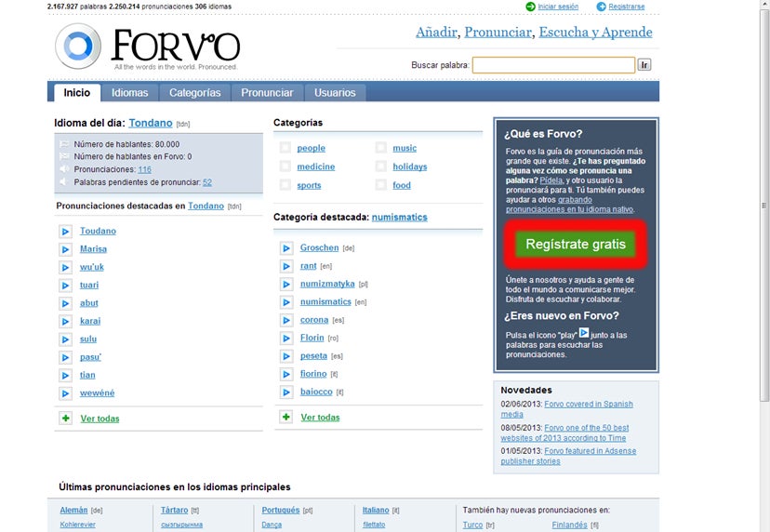The height and width of the screenshot is (532, 770).
Task: Open news Forvo featured in Adsense stories
Action: coord(568,456)
